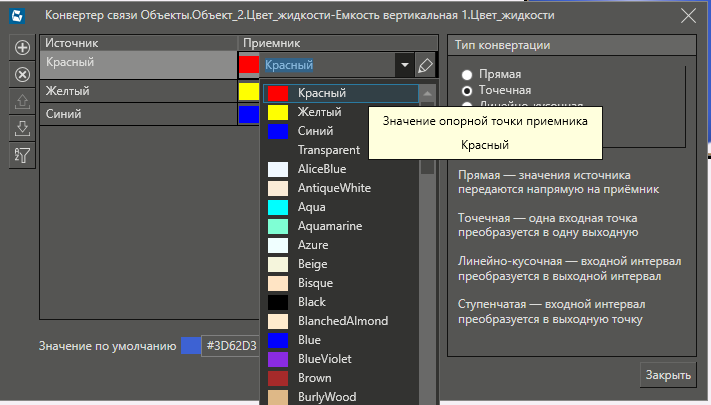Image resolution: width=711 pixels, height=405 pixels.
Task: Click the Закрыть button
Action: click(668, 375)
